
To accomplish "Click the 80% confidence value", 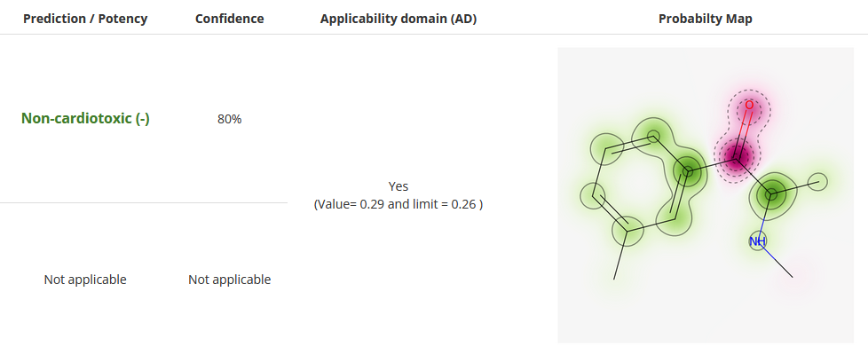I will pyautogui.click(x=229, y=119).
